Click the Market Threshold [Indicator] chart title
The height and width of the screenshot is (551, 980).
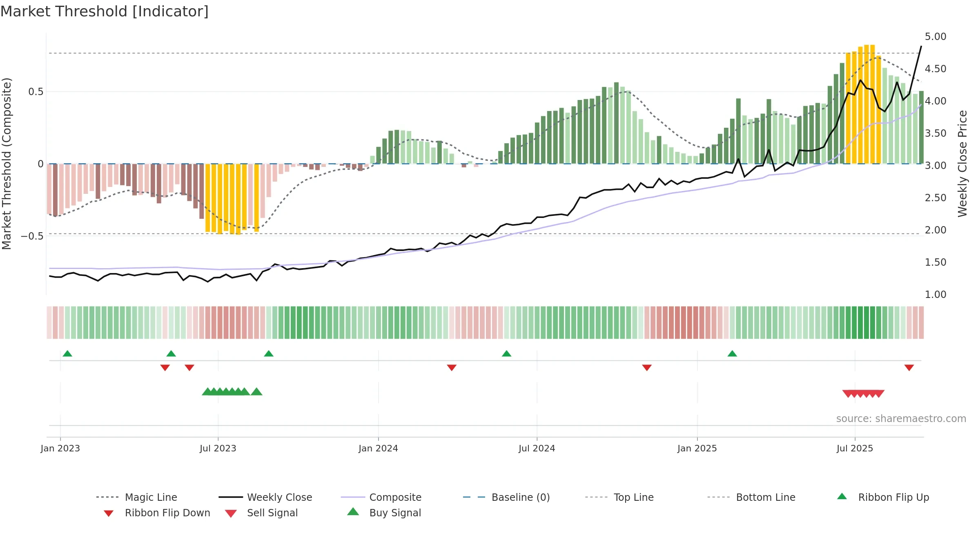[x=105, y=11]
